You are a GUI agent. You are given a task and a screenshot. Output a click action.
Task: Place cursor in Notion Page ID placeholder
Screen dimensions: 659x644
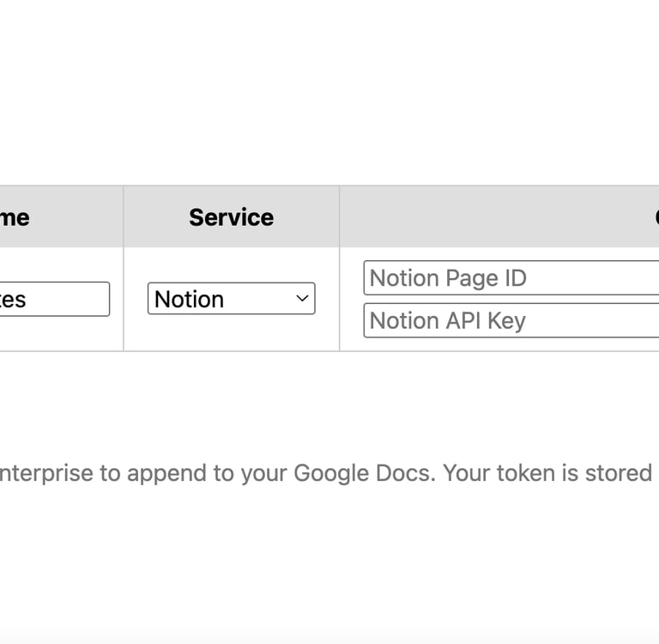448,278
